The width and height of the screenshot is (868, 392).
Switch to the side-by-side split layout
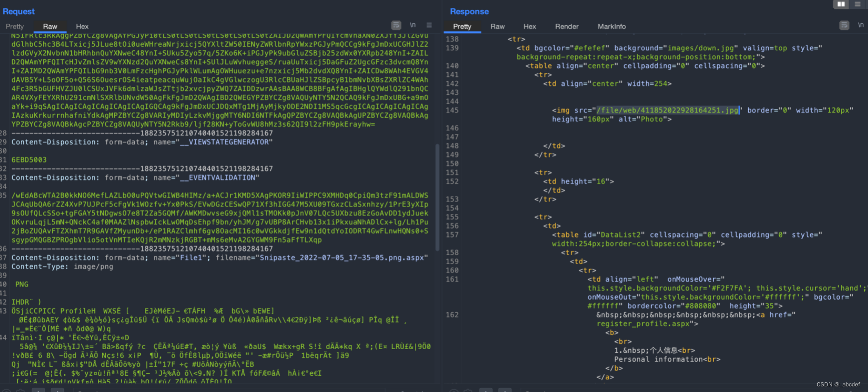[x=841, y=4]
